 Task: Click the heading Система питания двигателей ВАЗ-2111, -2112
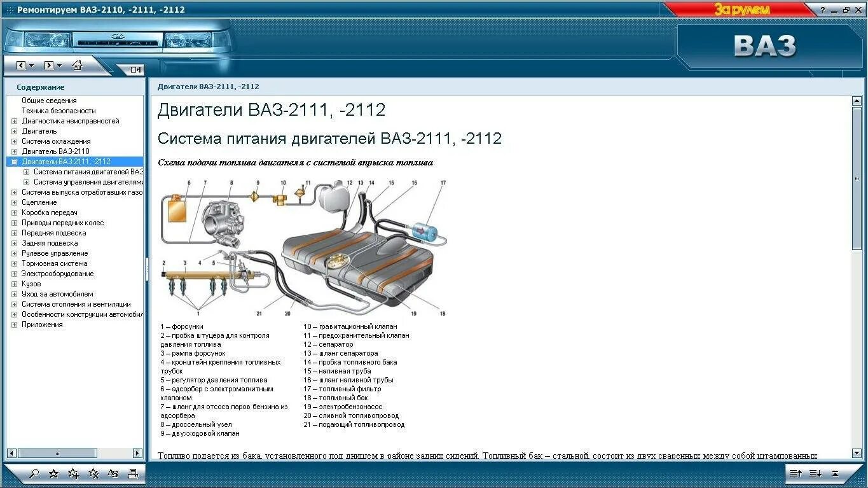[329, 138]
